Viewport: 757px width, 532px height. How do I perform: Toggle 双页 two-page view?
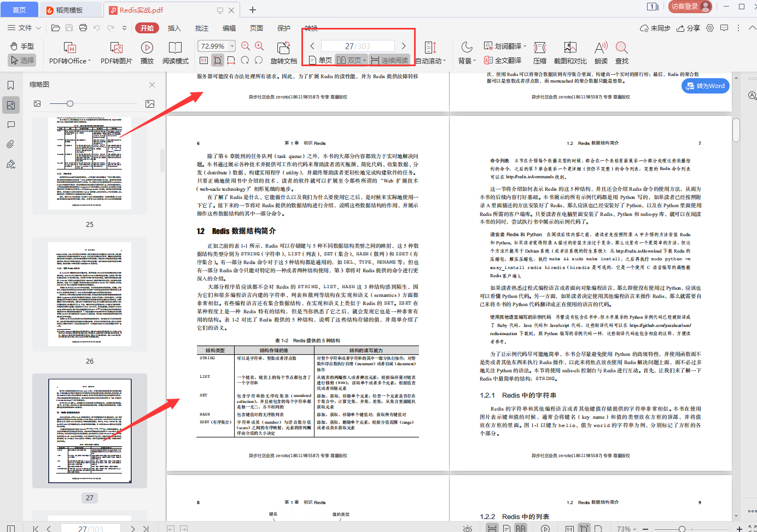(351, 60)
